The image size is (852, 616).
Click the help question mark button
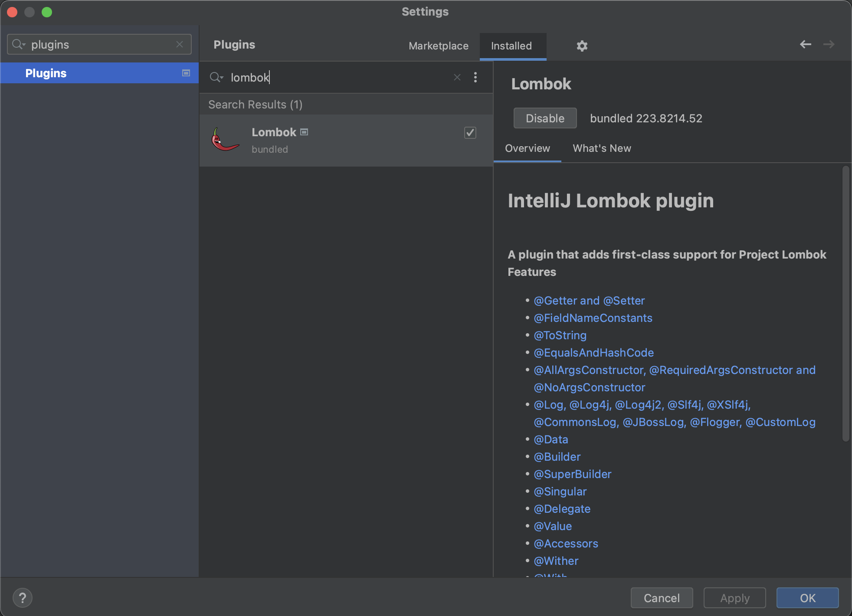point(23,598)
